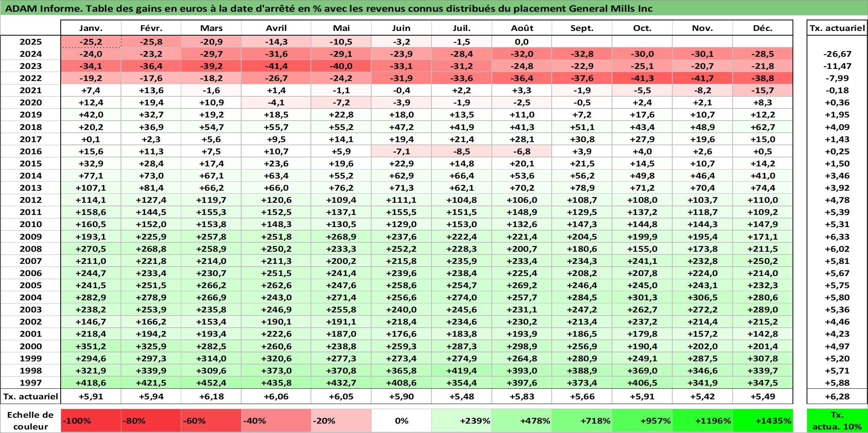Click the +452,4 cell for March 1997

pyautogui.click(x=211, y=383)
